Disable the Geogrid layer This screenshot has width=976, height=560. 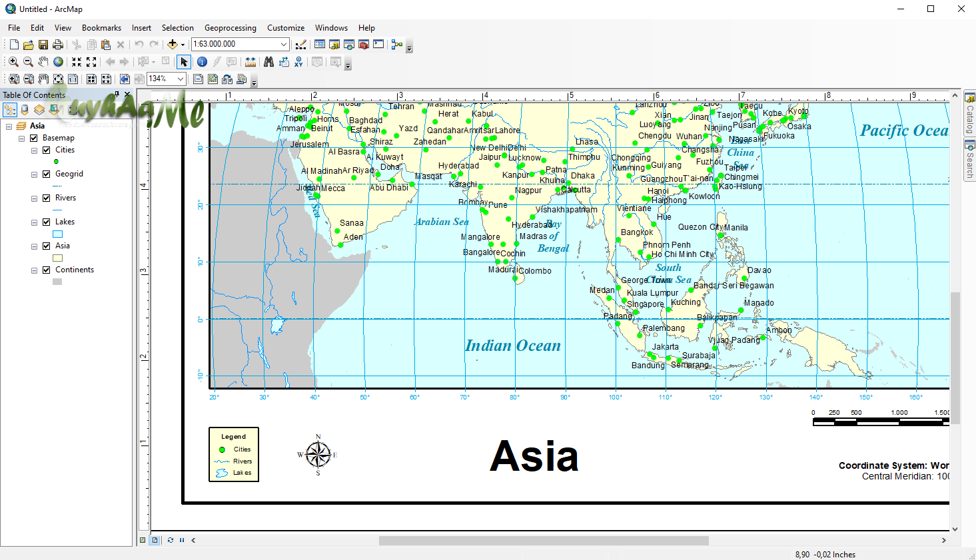tap(46, 174)
